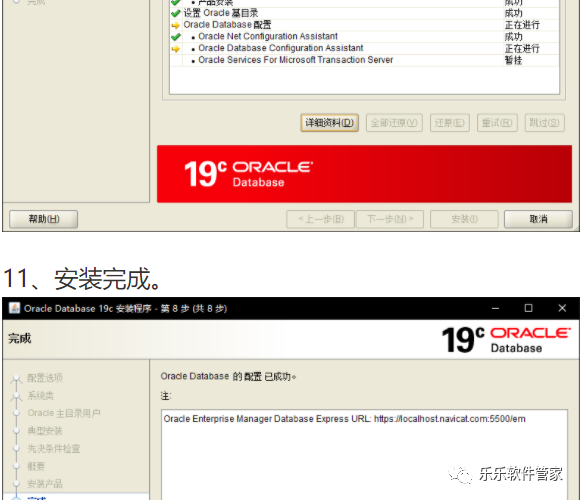Click the 典型安装 step in sidebar
The image size is (581, 500).
click(45, 431)
